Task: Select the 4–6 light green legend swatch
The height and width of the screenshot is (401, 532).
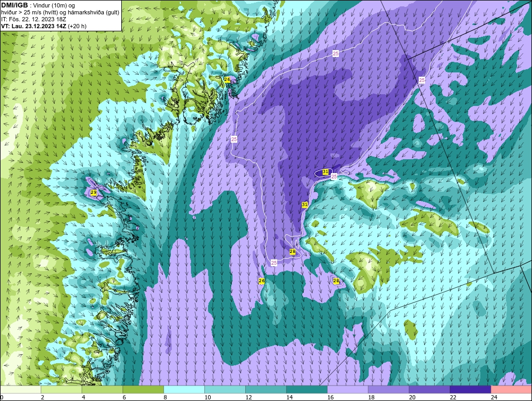Action: [x=102, y=389]
